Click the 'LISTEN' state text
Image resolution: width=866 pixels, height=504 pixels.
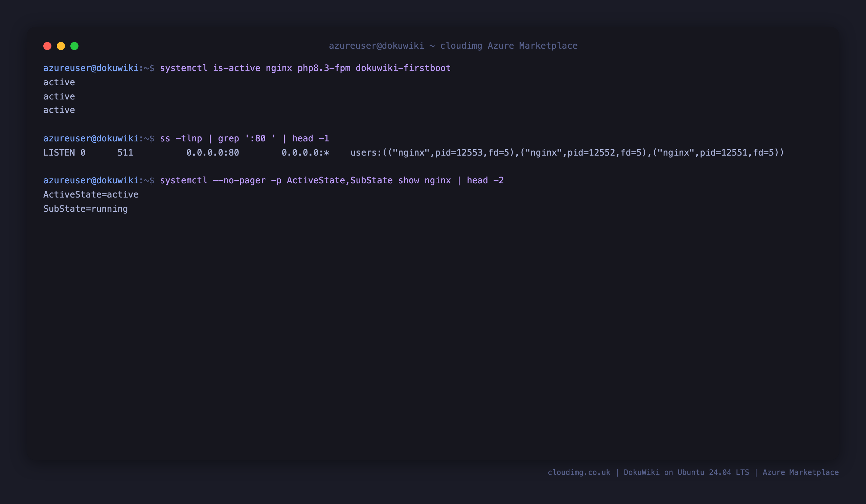[59, 153]
